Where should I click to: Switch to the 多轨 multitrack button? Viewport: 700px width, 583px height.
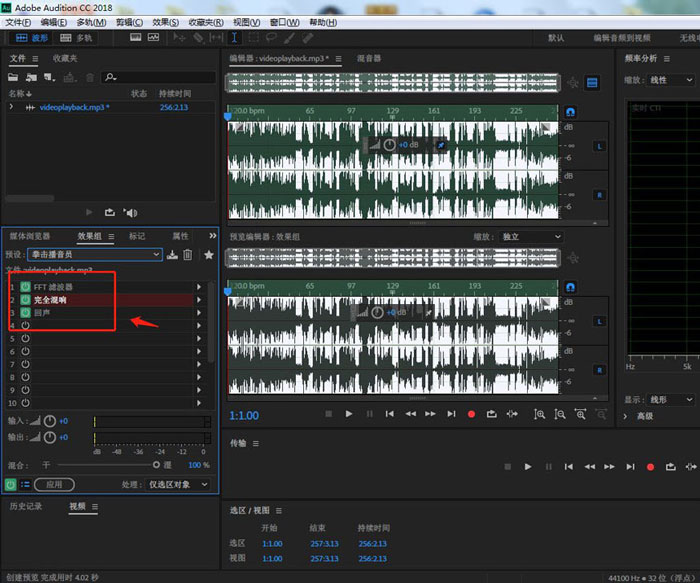(x=76, y=38)
